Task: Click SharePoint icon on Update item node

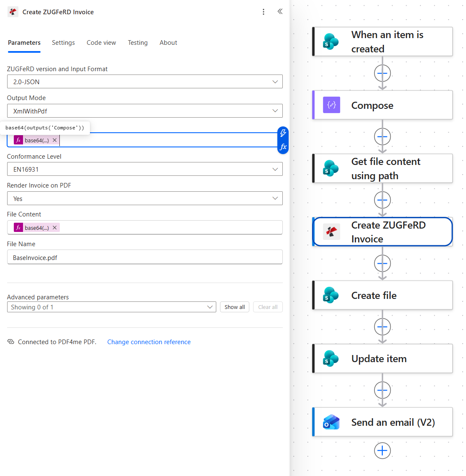Action: [x=331, y=359]
